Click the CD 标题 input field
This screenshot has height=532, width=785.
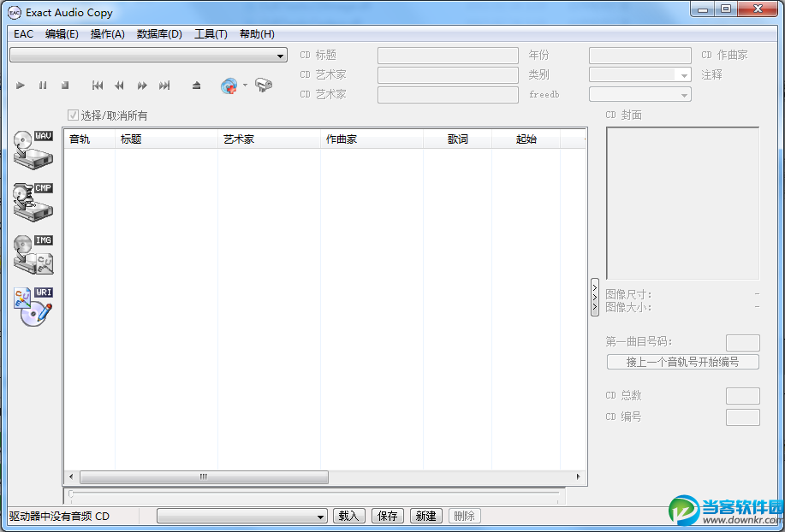(x=448, y=55)
